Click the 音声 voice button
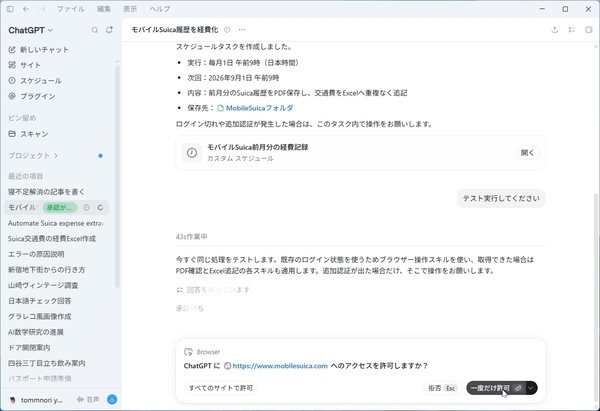This screenshot has width=600, height=411. tap(88, 400)
